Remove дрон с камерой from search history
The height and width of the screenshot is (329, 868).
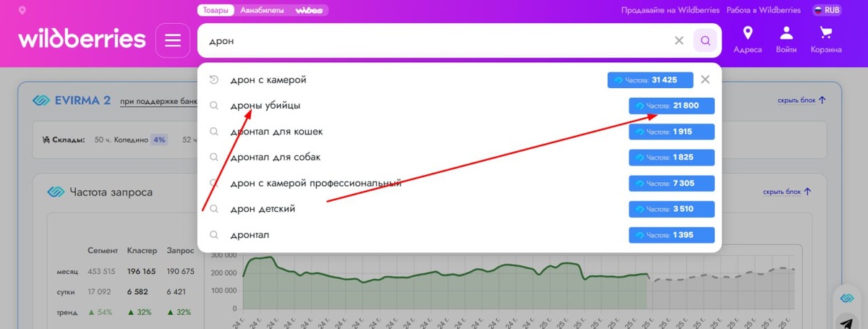point(705,80)
